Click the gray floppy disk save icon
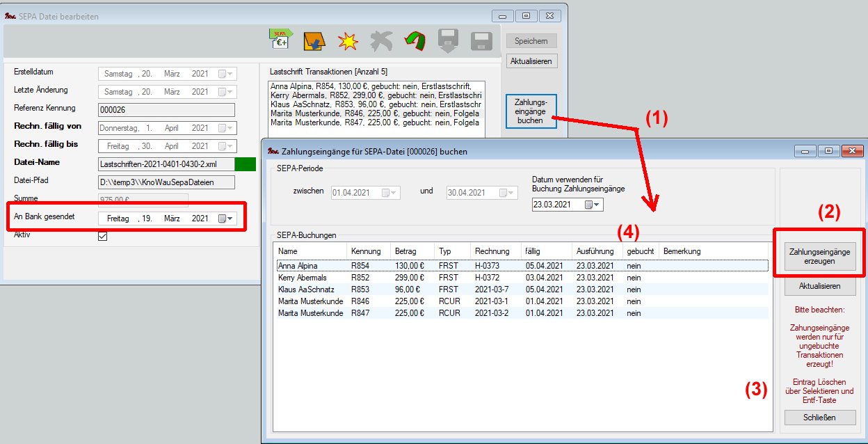This screenshot has width=868, height=444. tap(481, 41)
